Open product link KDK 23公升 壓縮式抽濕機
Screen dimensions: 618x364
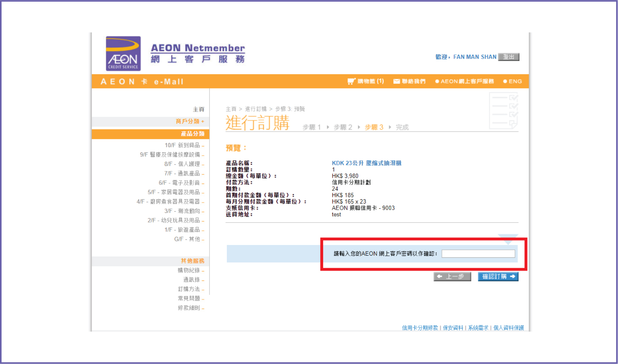[367, 163]
